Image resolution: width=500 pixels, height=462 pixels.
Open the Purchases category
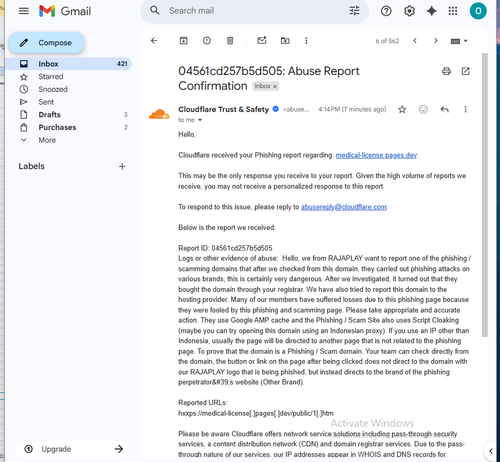point(69,127)
